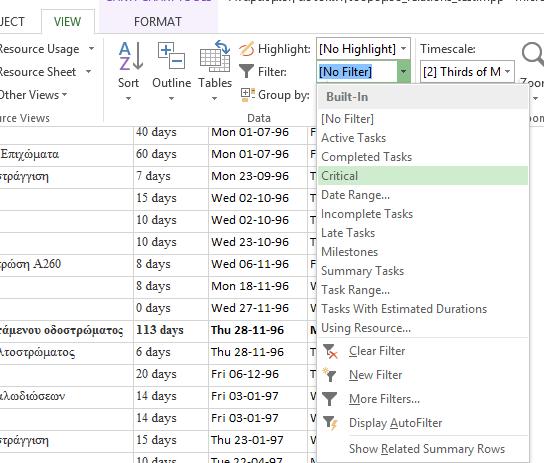Click the Sort A-Z icon

pyautogui.click(x=131, y=55)
